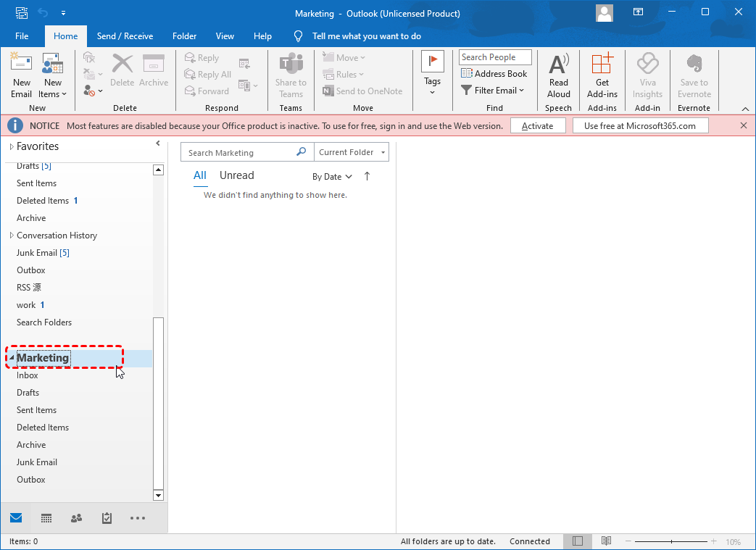Click Use free at Microsoft365.com
Viewport: 756px width, 550px height.
(x=640, y=125)
